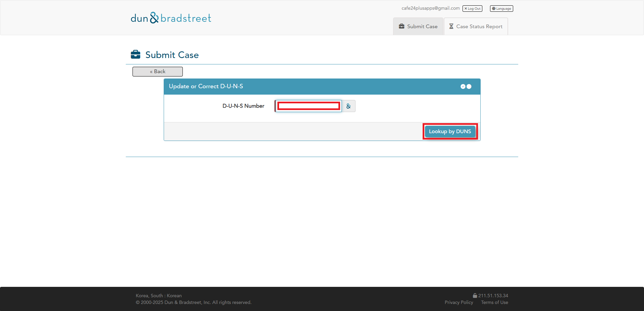The width and height of the screenshot is (644, 311).
Task: Click the Back button
Action: 158,71
